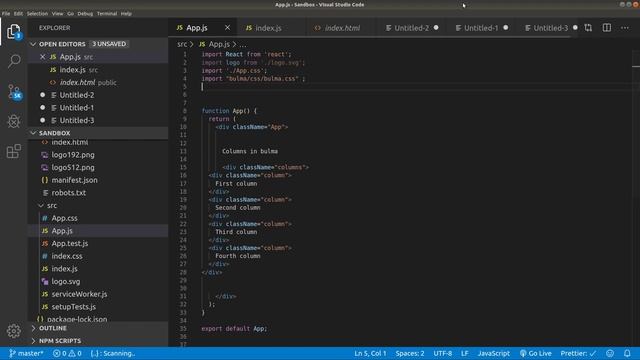The width and height of the screenshot is (640, 360).
Task: Change Spaces: 2 indentation setting
Action: pos(409,353)
